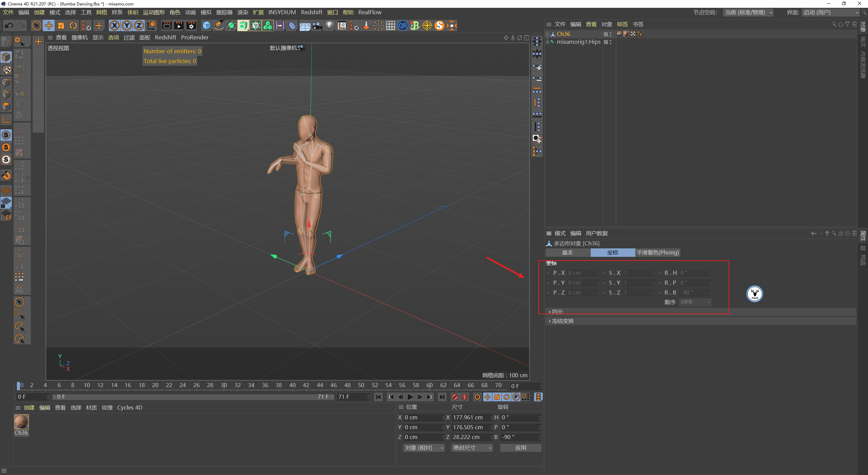Select the Pen spline tool
The image size is (868, 475).
click(219, 25)
